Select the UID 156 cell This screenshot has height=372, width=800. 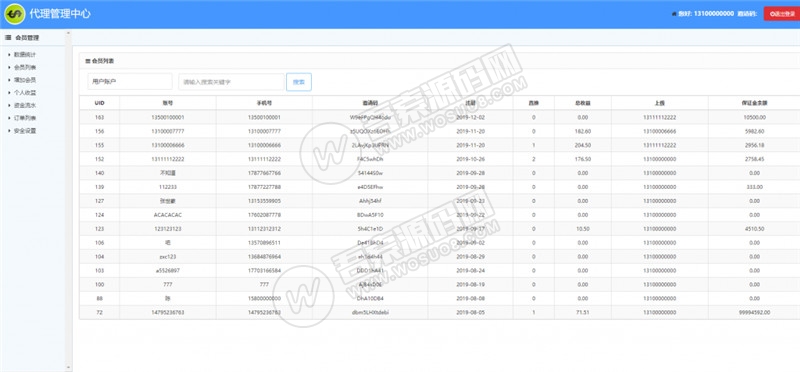(x=99, y=131)
